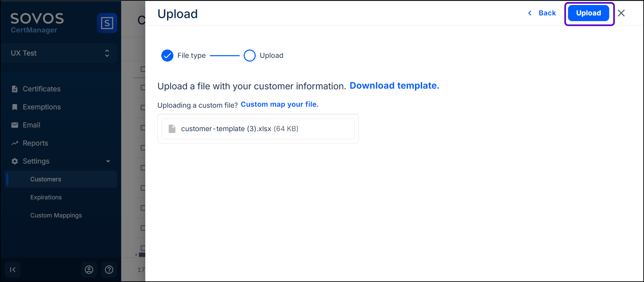Viewport: 644px width, 282px height.
Task: Click the Email envelope icon
Action: coord(15,125)
